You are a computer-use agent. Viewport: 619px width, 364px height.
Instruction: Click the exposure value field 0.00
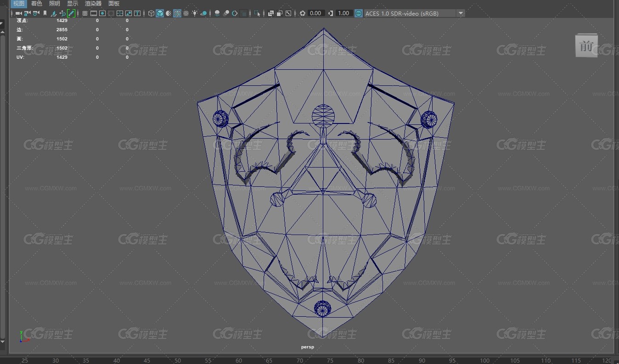(316, 13)
